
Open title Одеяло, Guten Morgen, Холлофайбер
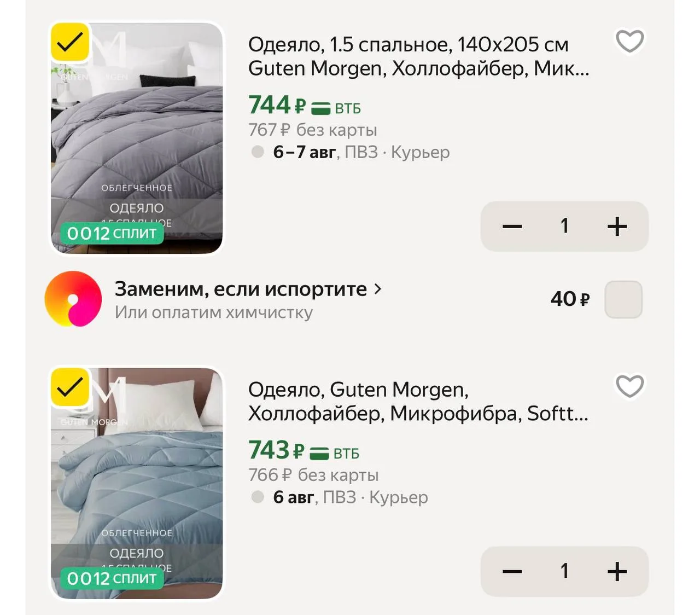(x=418, y=402)
